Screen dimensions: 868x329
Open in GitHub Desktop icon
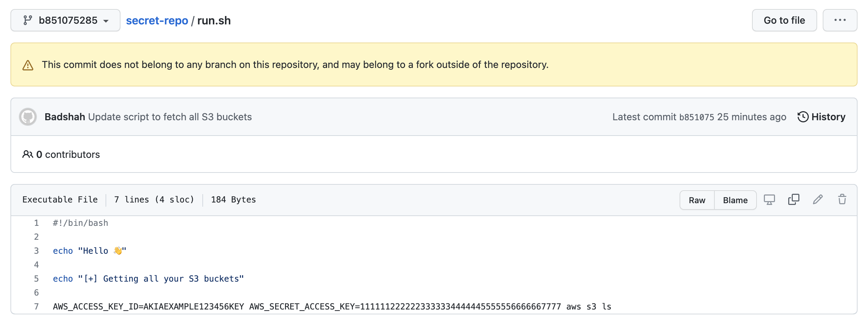point(769,200)
